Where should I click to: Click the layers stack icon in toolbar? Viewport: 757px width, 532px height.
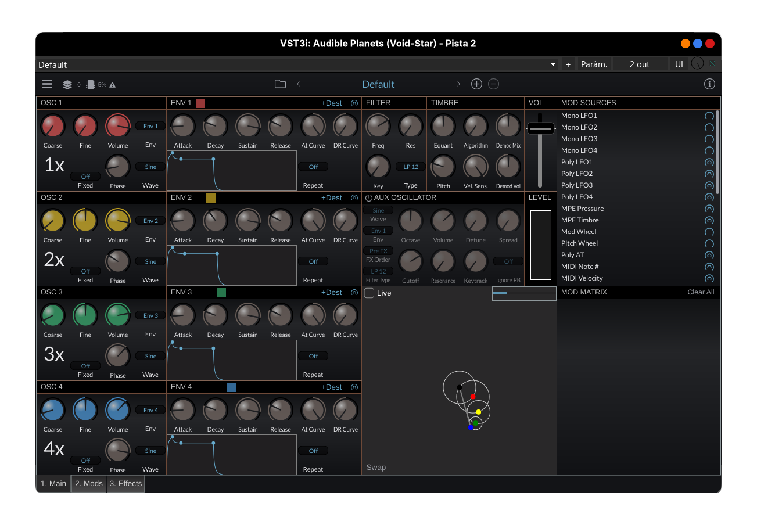(x=67, y=85)
